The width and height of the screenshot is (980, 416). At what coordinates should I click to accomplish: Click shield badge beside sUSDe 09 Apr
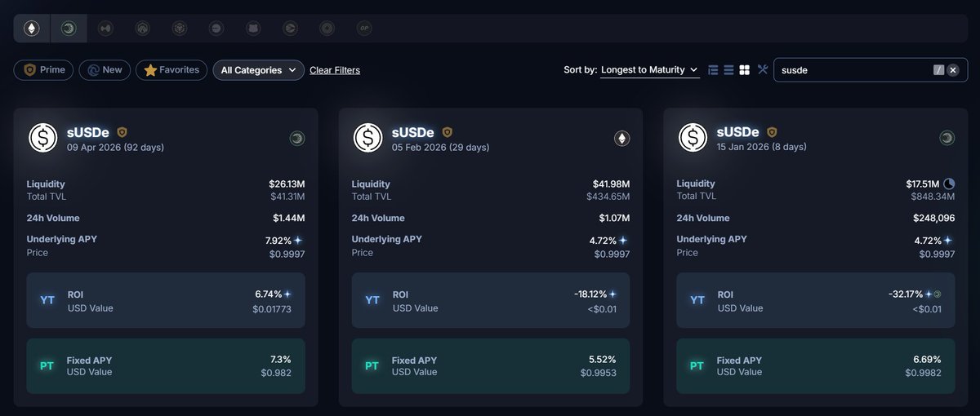click(x=122, y=131)
